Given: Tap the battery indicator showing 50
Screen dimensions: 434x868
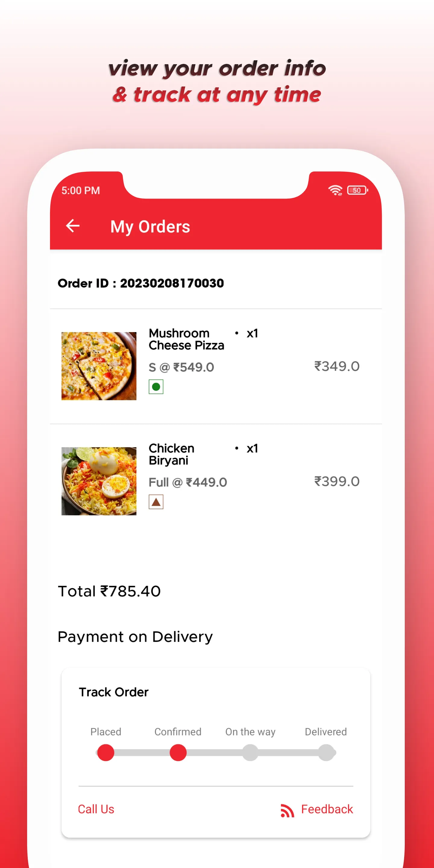Looking at the screenshot, I should pyautogui.click(x=357, y=190).
